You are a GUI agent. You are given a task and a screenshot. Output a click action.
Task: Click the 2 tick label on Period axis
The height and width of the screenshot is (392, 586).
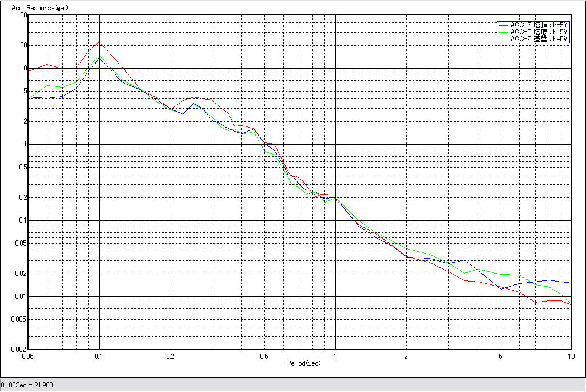[x=406, y=356]
